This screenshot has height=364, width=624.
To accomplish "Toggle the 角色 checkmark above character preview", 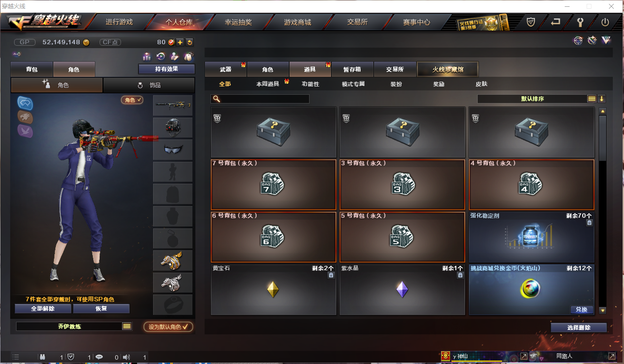I will tap(132, 100).
